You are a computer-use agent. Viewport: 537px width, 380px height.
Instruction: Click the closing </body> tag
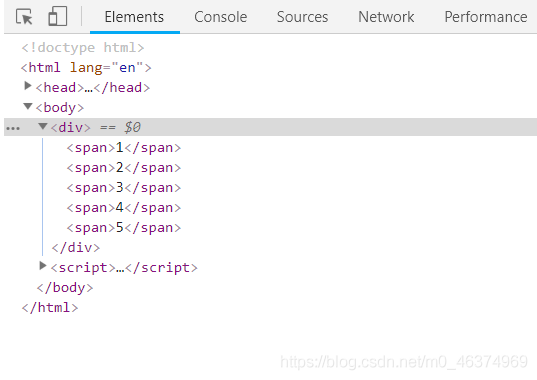(65, 288)
